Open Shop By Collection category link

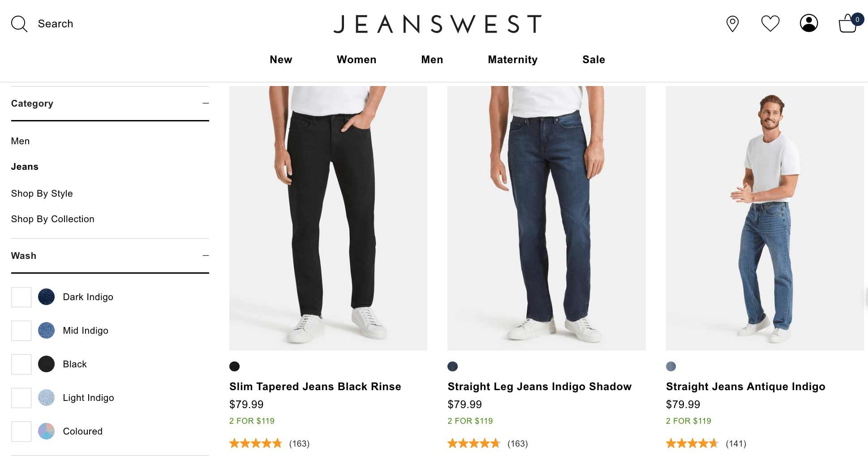pos(53,219)
